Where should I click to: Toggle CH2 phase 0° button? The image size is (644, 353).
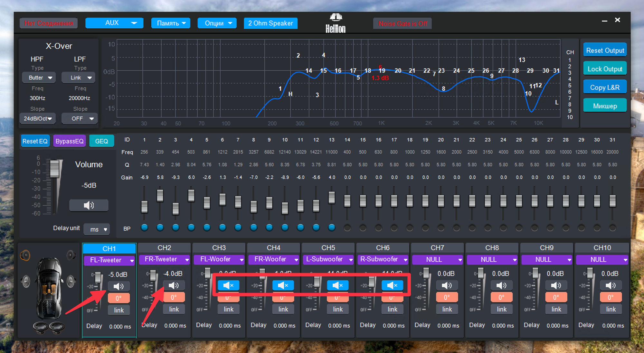click(x=174, y=297)
